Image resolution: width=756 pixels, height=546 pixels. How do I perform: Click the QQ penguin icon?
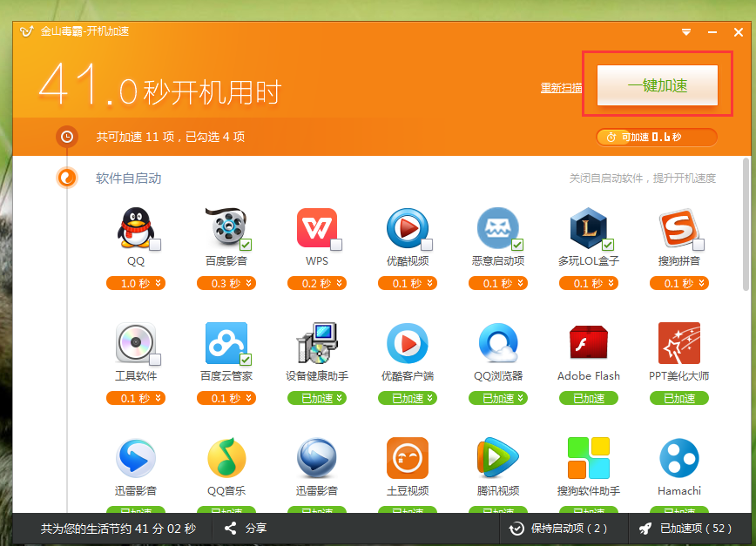pyautogui.click(x=136, y=227)
